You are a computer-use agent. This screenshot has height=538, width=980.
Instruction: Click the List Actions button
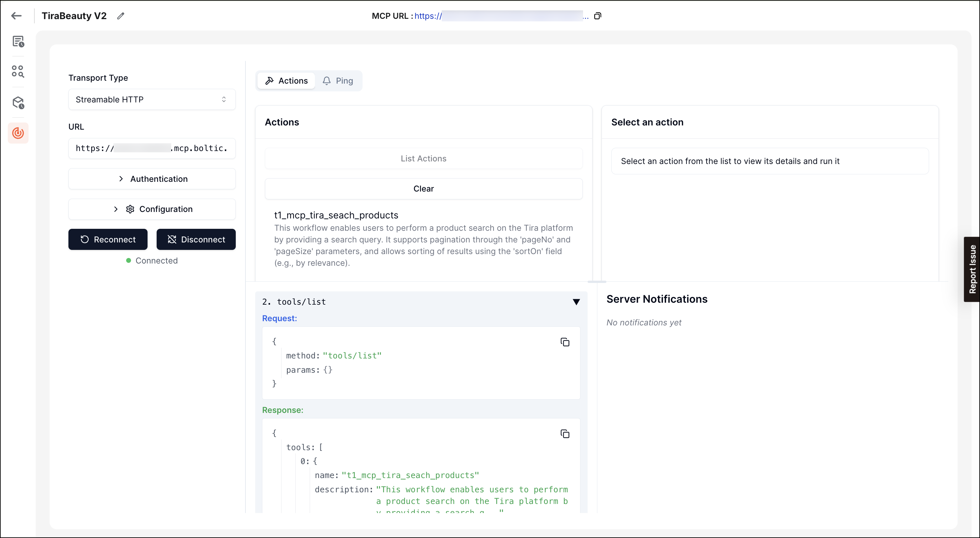424,158
